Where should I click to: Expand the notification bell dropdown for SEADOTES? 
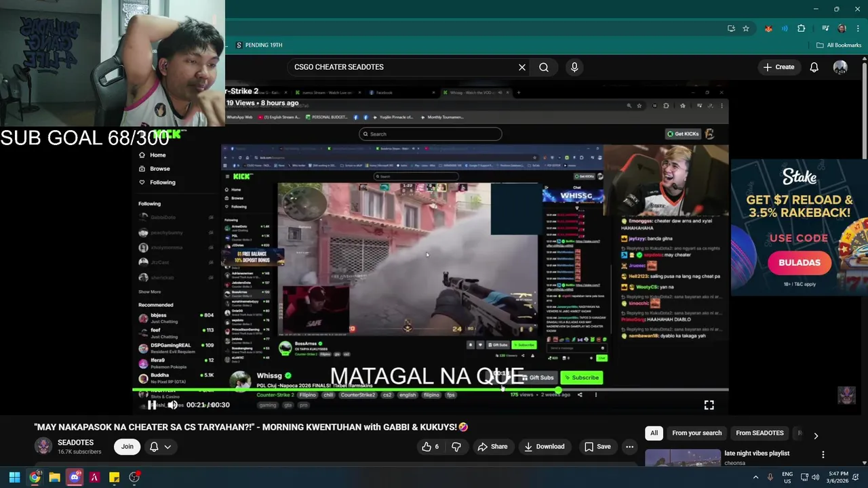(x=161, y=447)
